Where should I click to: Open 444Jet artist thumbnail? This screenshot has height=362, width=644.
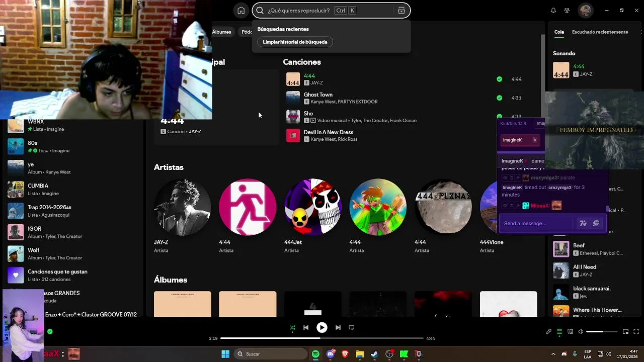312,207
